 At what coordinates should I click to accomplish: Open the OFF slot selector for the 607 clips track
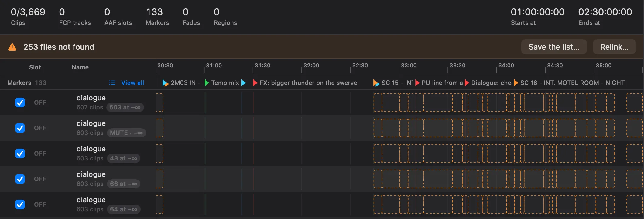40,103
